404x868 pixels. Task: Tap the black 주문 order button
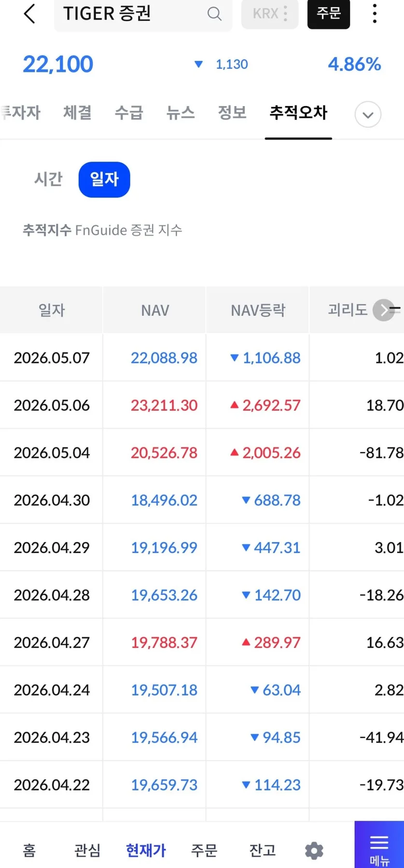[x=329, y=14]
